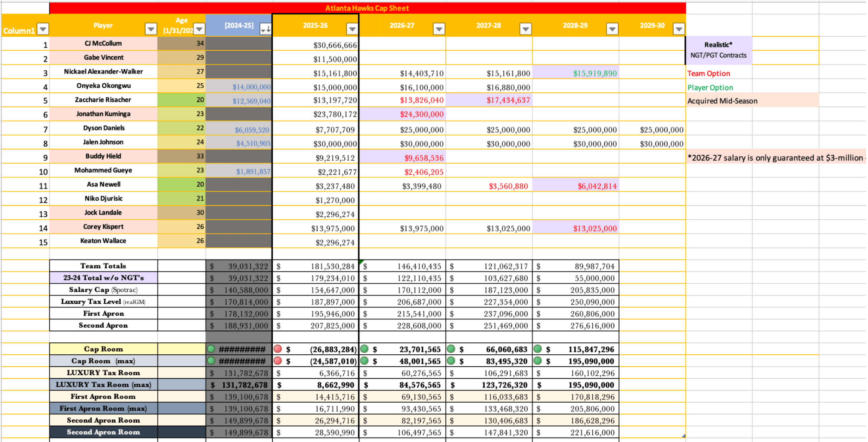The height and width of the screenshot is (442, 868).
Task: Click the sorted filter arrow on 2024-25 column
Action: coord(265,29)
